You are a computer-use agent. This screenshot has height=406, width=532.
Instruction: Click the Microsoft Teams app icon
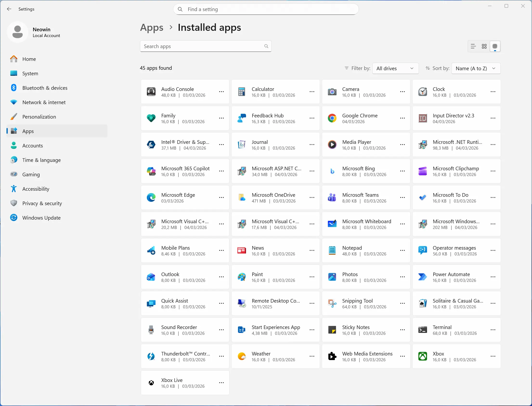[x=332, y=198]
